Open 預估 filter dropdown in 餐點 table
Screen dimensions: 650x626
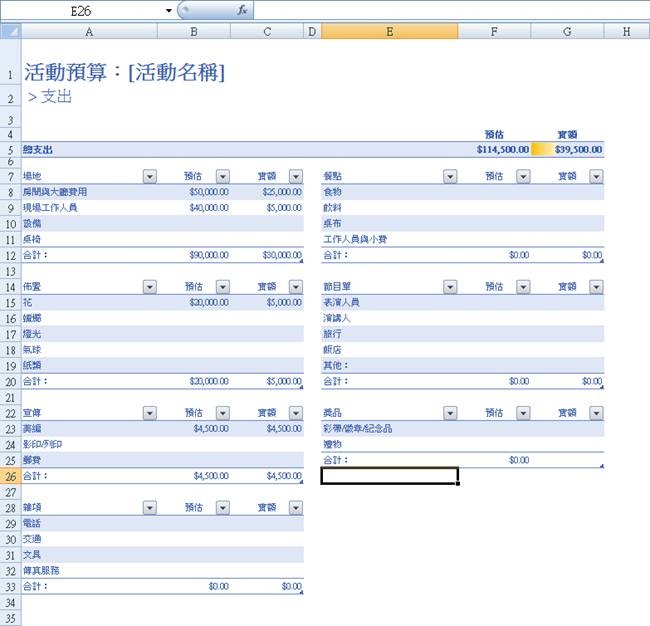pos(523,177)
